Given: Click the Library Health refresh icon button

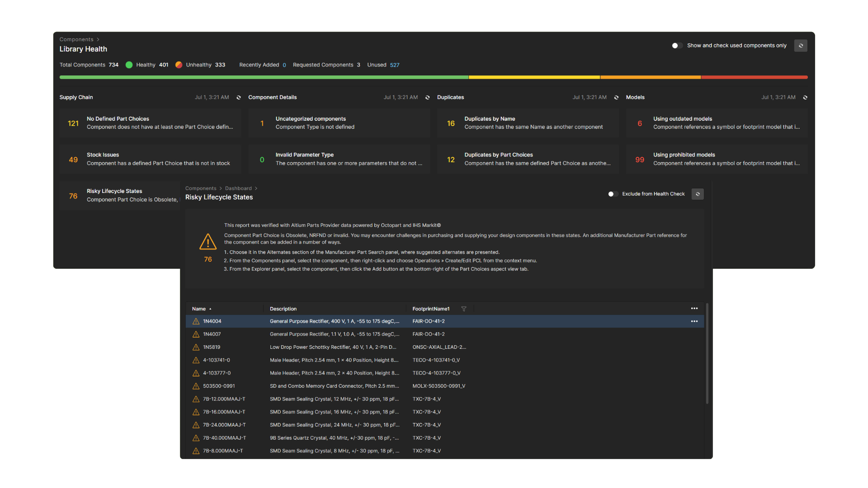Looking at the screenshot, I should coord(801,46).
